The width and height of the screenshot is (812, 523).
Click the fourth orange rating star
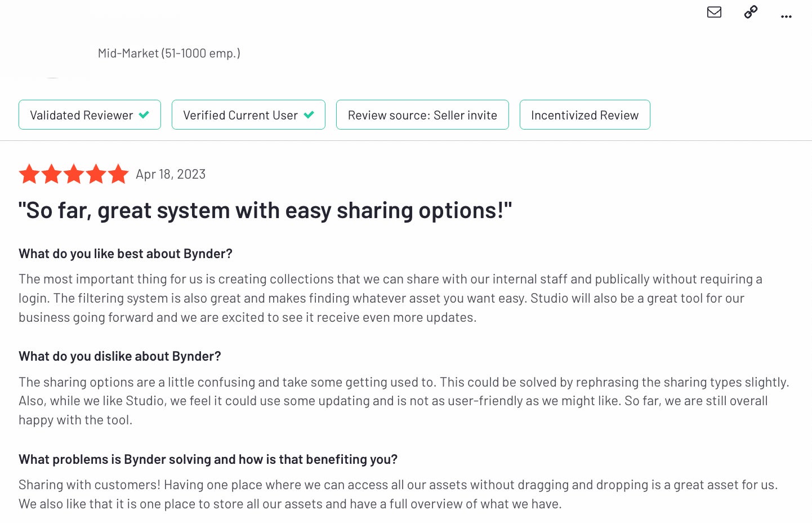pyautogui.click(x=96, y=174)
